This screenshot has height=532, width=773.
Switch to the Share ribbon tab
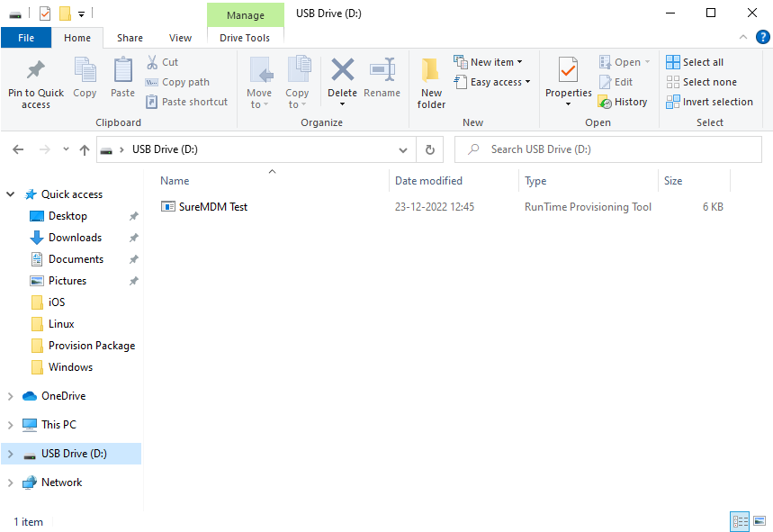130,38
